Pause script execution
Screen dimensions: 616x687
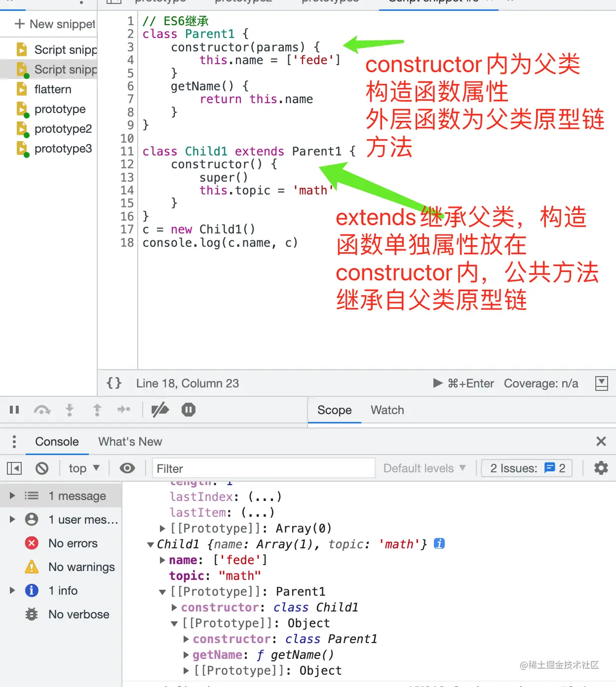click(14, 410)
